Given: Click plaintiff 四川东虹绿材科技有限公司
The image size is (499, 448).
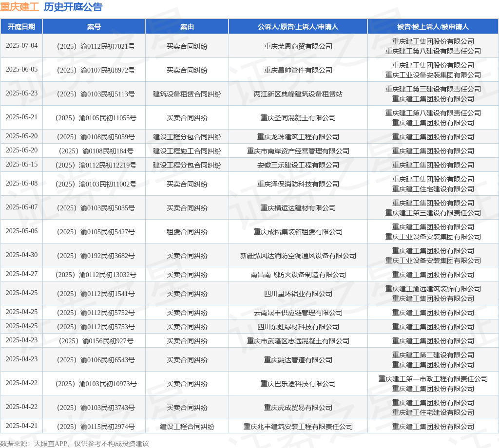Looking at the screenshot, I should pyautogui.click(x=298, y=327).
